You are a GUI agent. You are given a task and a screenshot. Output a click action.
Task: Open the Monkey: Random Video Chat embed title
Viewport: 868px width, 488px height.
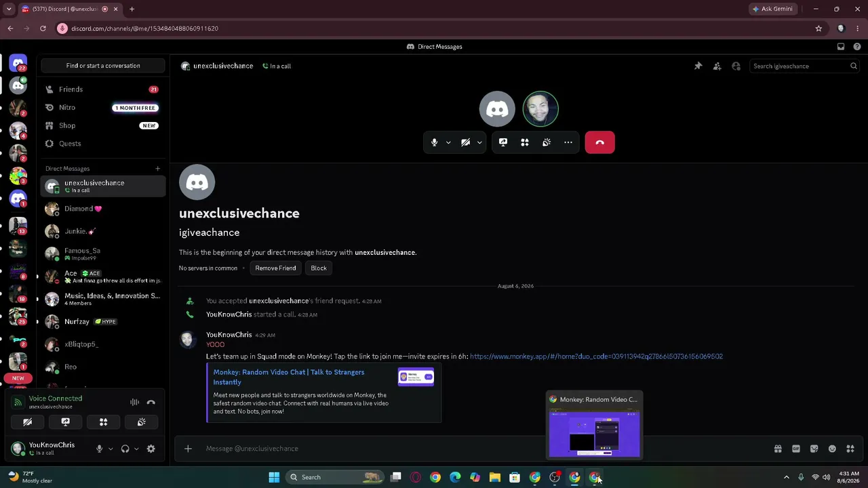click(x=289, y=377)
